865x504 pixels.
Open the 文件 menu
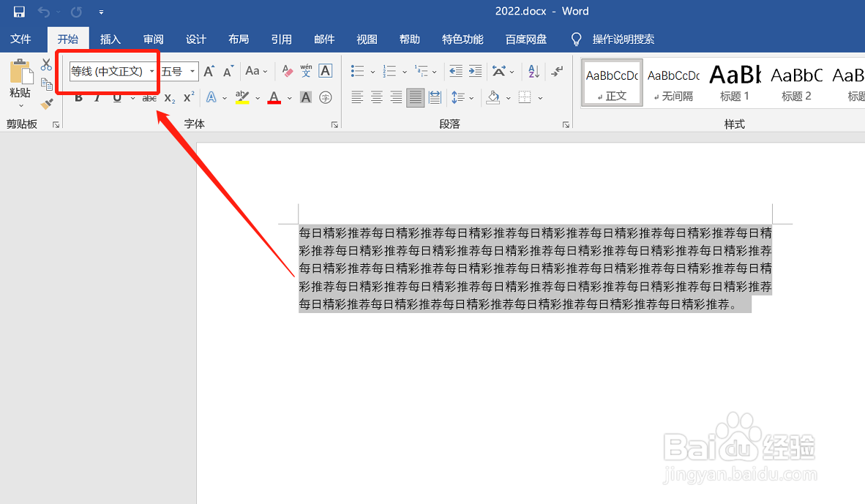(21, 39)
